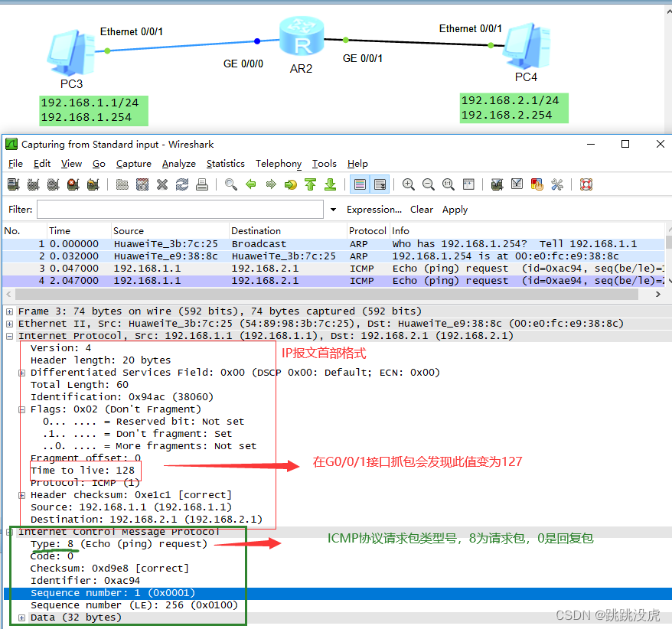
Task: Open the Edit menu
Action: (42, 164)
